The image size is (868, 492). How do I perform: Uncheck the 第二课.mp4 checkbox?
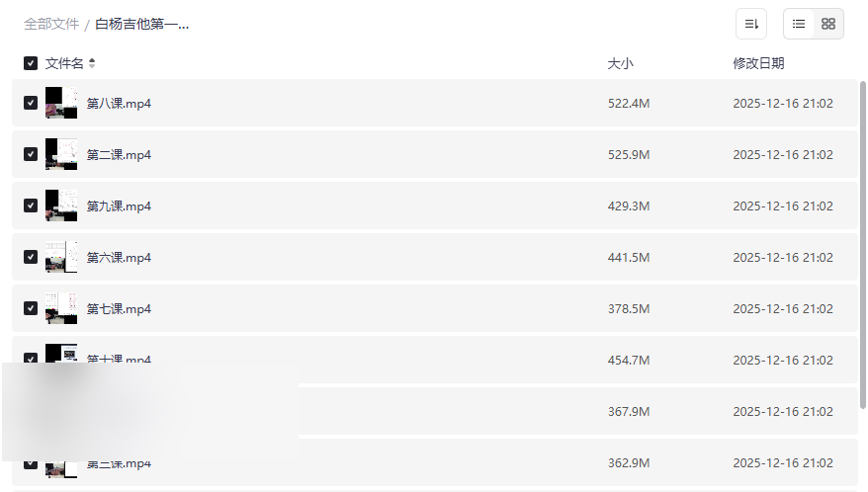coord(31,154)
